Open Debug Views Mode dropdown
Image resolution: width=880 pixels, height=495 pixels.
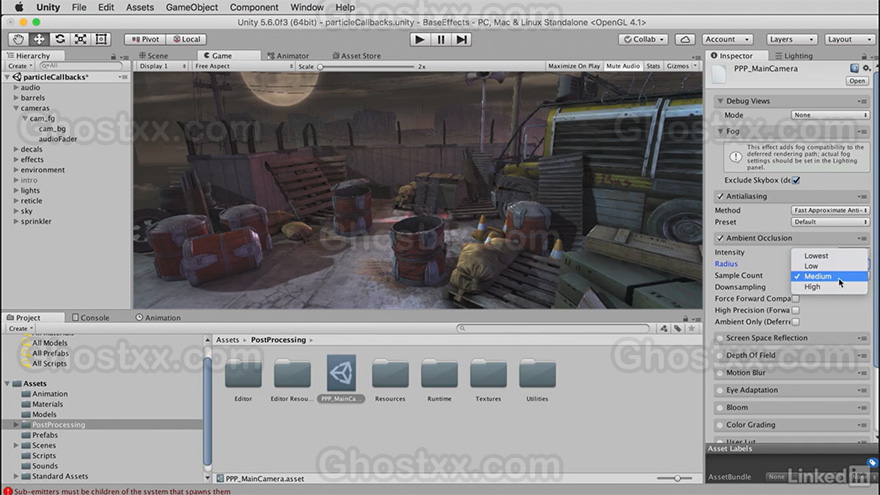click(x=830, y=115)
